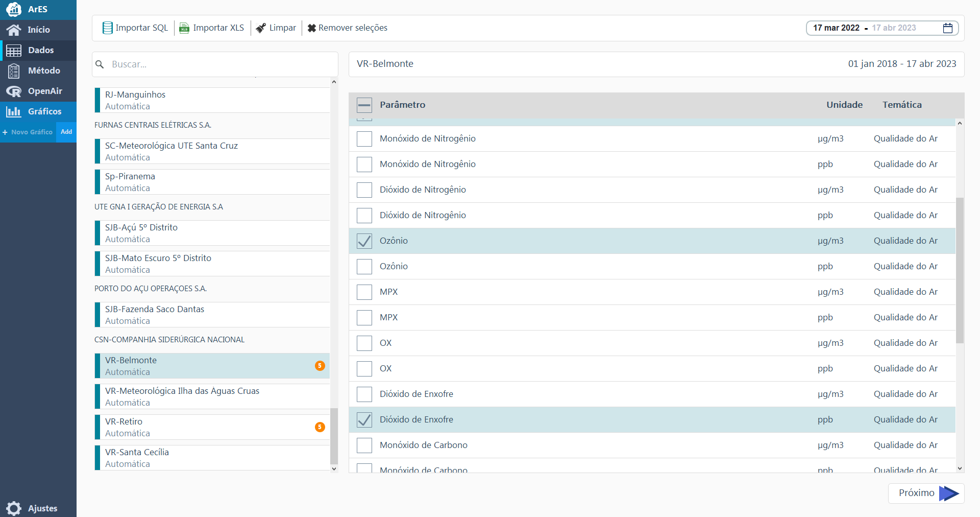
Task: Open the Início home page
Action: click(38, 30)
